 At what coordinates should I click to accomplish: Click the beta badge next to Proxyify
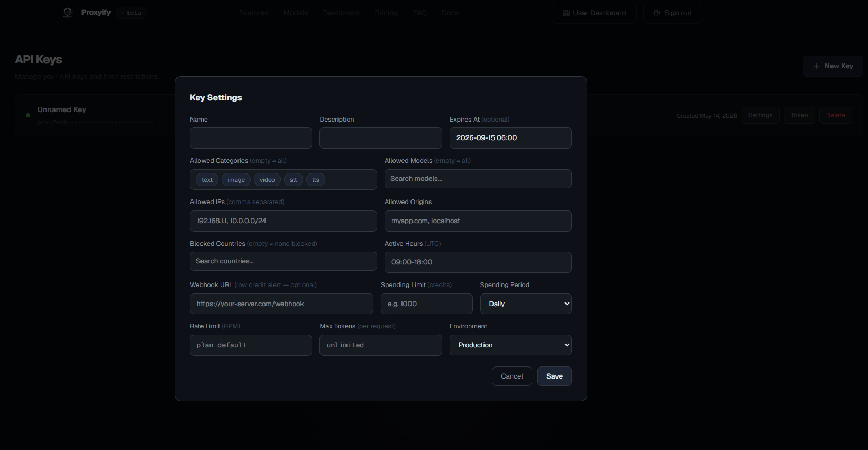pos(131,13)
